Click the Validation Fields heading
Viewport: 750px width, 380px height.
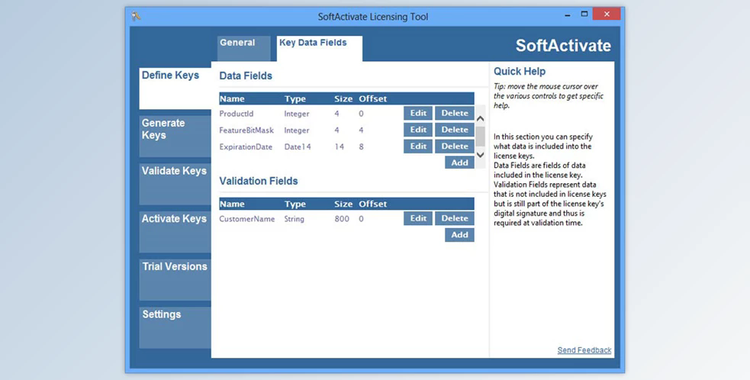tap(258, 181)
